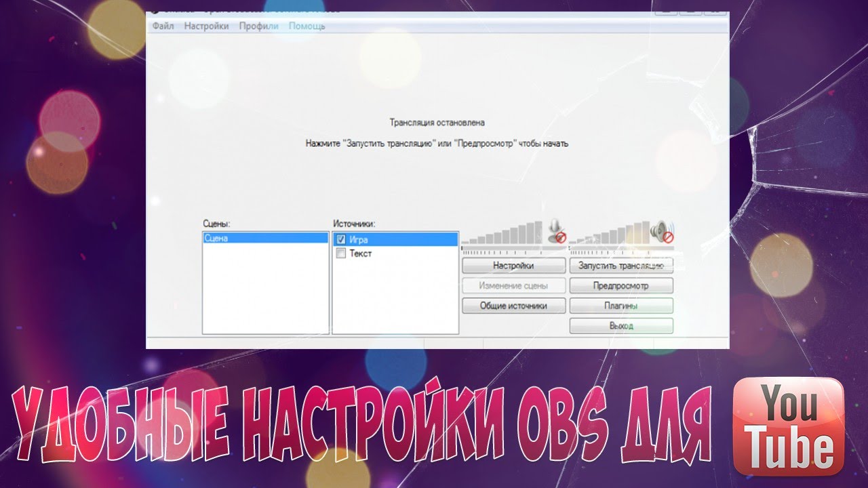Open the Файл menu
The width and height of the screenshot is (868, 488).
(x=163, y=26)
